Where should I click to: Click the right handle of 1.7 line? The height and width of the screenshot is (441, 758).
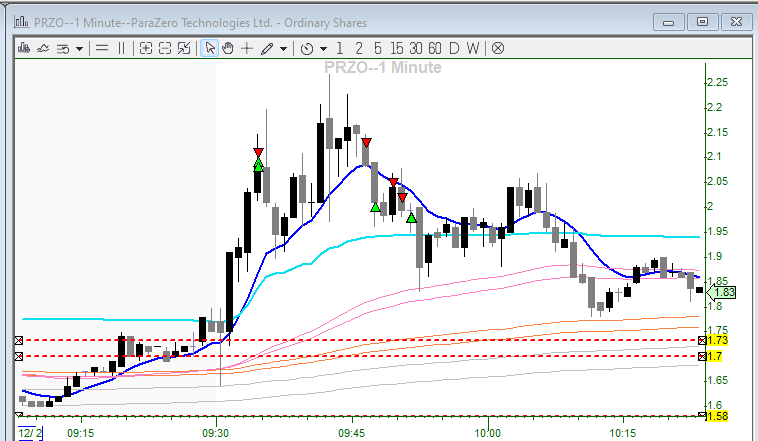point(702,356)
